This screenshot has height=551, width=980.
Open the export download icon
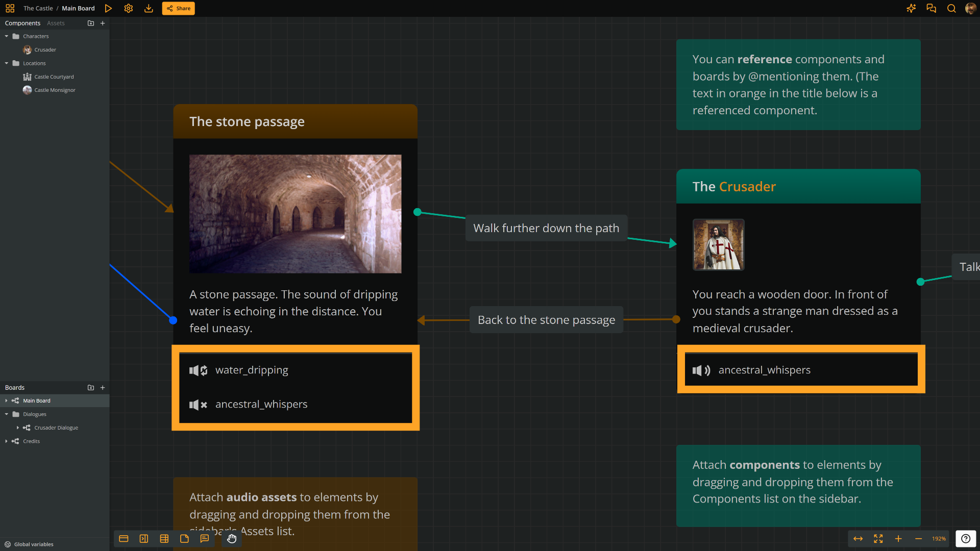click(149, 8)
